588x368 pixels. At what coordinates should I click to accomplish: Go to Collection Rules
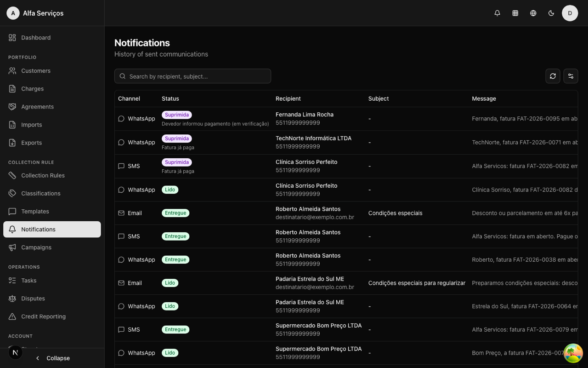(52, 175)
